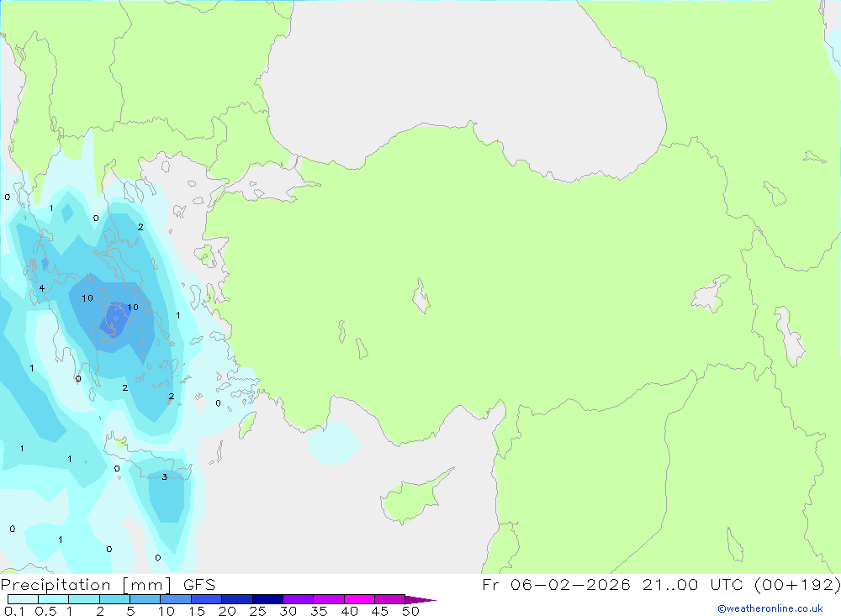Viewport: 841px width, 616px height.
Task: Pick the 10–15 mm blue legend swatch
Action: [x=176, y=599]
